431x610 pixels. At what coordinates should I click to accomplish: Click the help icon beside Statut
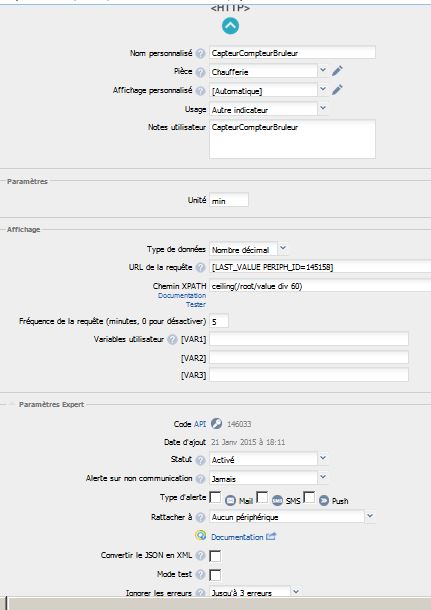click(200, 460)
